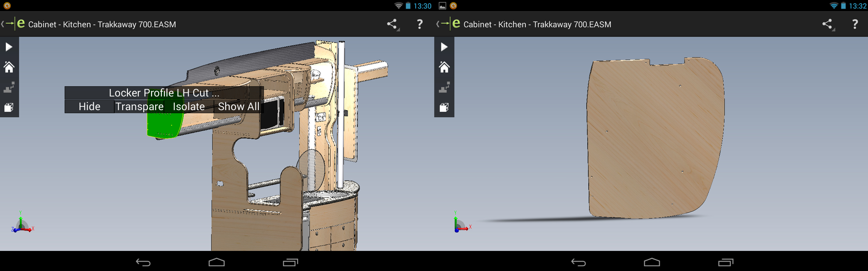Tap home view icon beside the cabinet assembly
868x271 pixels.
click(x=9, y=67)
